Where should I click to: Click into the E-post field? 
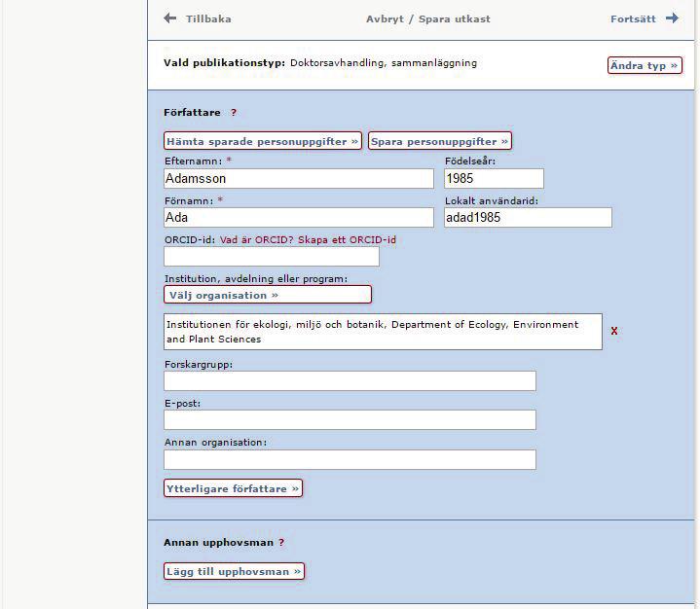point(350,420)
